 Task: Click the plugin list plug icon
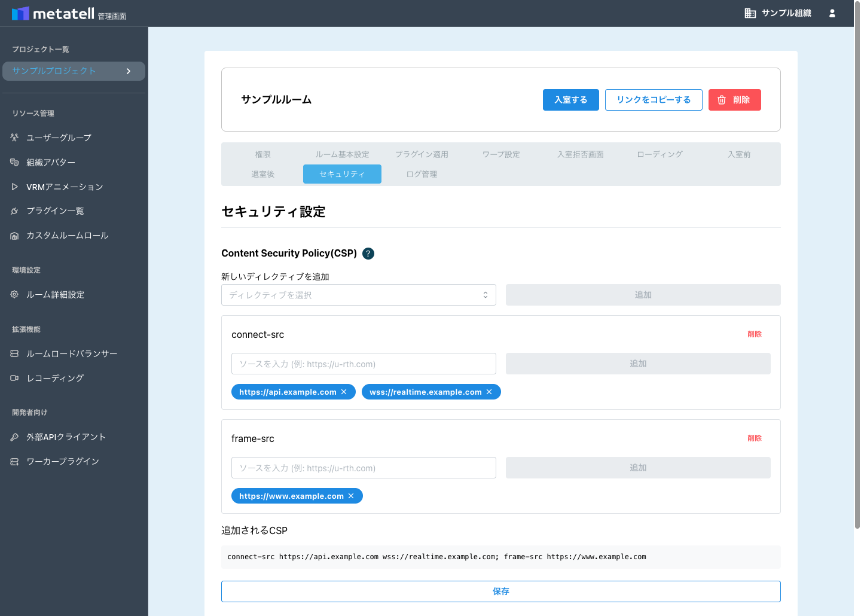click(x=14, y=211)
